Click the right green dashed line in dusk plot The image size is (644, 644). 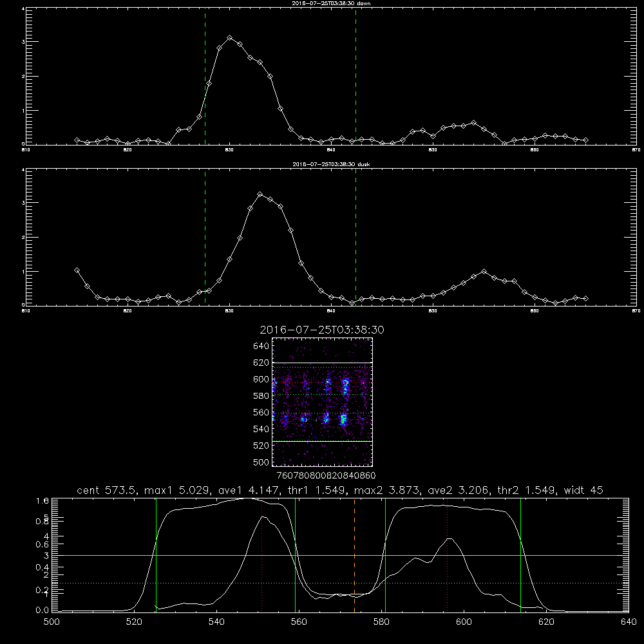click(x=355, y=238)
